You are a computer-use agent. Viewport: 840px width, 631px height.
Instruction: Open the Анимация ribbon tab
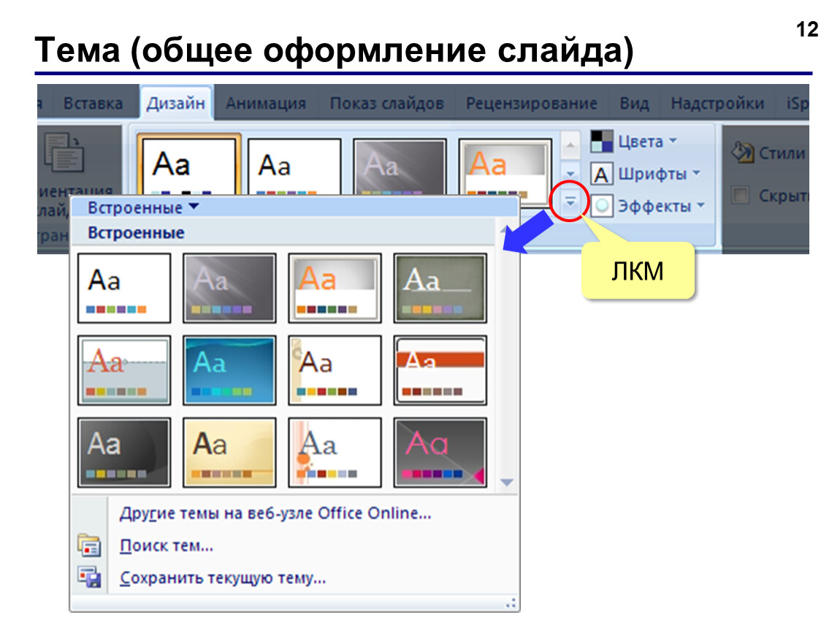click(x=266, y=103)
